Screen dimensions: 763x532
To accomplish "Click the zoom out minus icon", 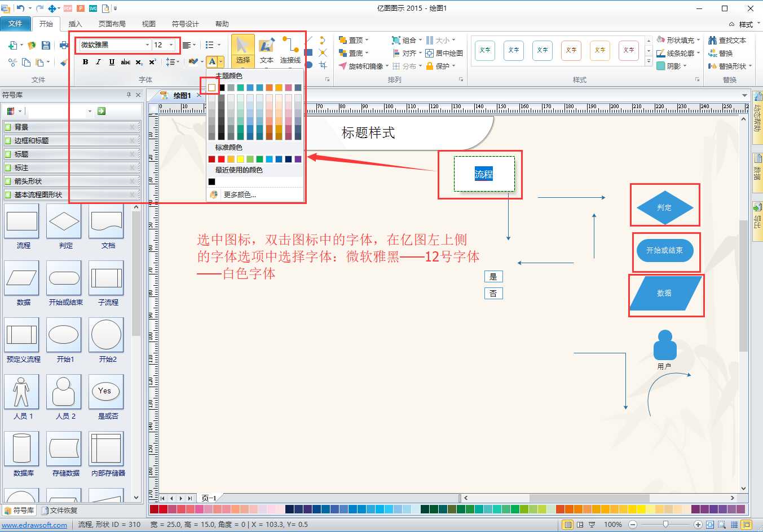I will click(633, 524).
